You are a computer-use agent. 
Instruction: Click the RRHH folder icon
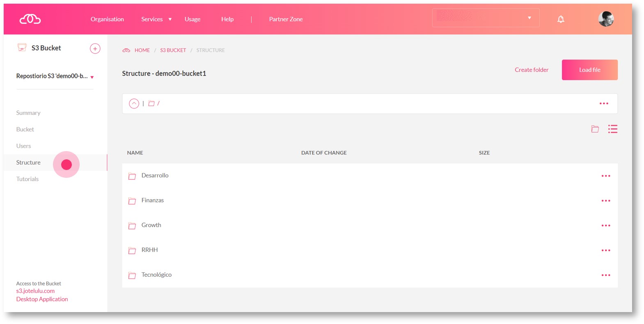132,250
